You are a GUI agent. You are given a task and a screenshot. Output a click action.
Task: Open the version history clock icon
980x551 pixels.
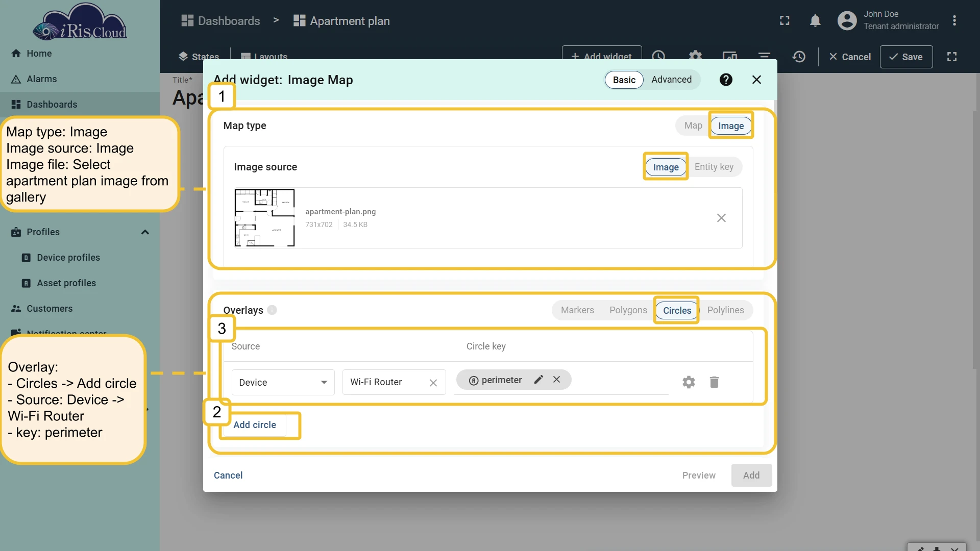[x=799, y=57]
